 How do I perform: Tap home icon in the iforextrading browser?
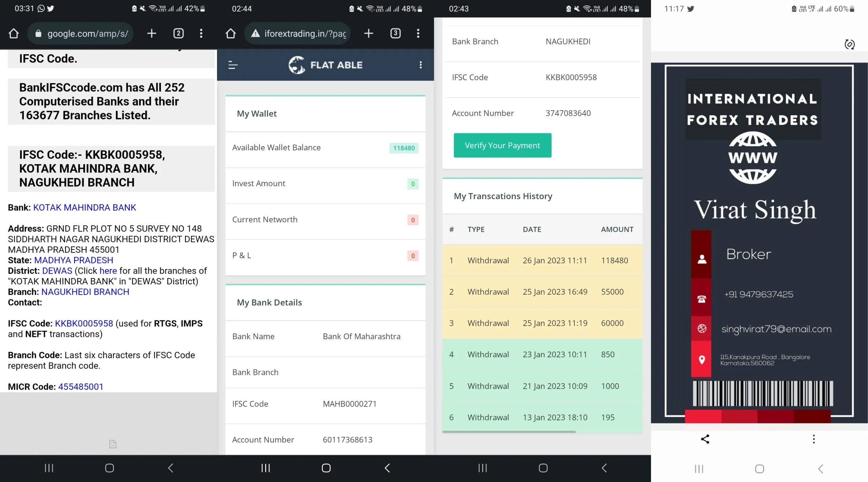[x=231, y=34]
